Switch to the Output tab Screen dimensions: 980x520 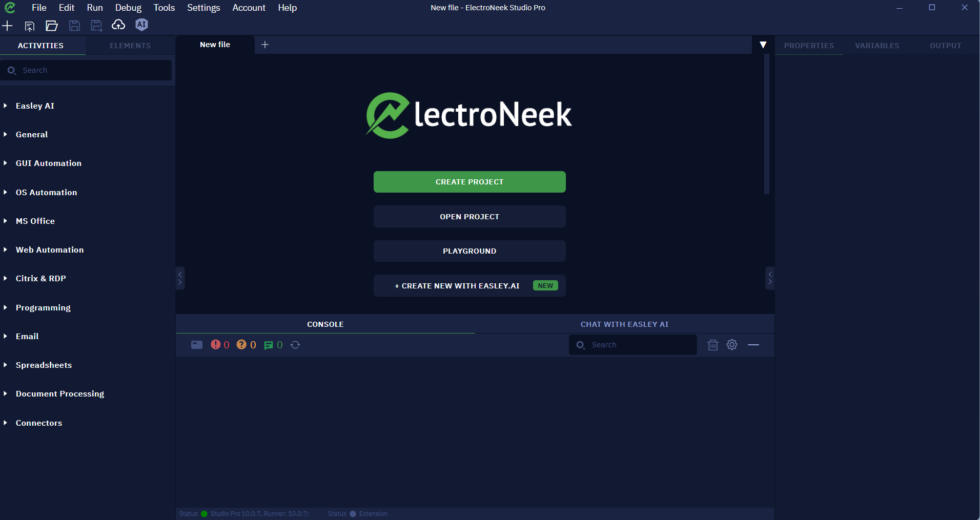pyautogui.click(x=946, y=46)
